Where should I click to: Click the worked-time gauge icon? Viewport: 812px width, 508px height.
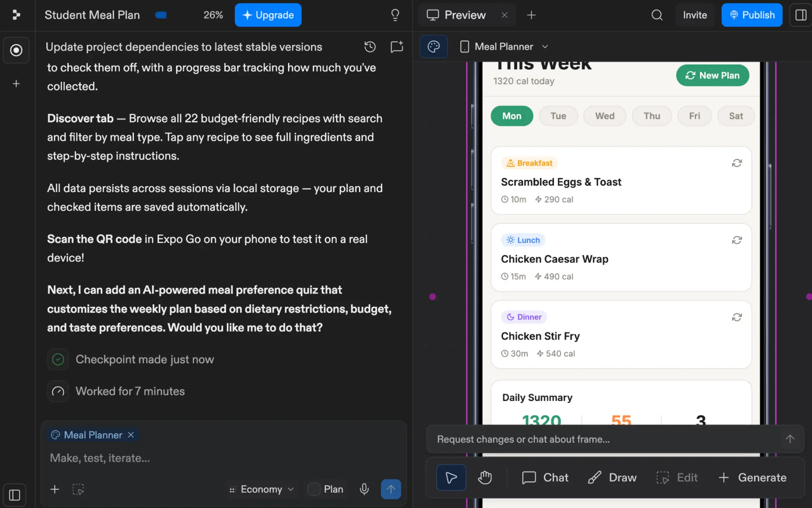(58, 391)
